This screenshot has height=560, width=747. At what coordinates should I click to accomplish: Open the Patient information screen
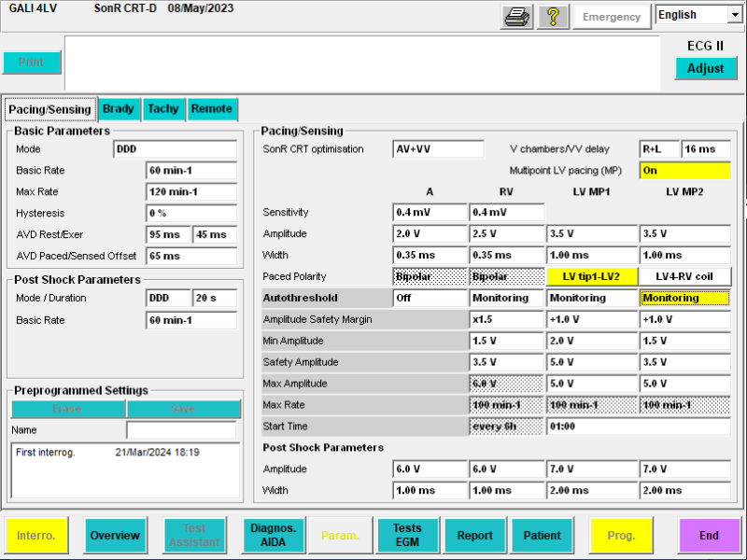tap(543, 535)
